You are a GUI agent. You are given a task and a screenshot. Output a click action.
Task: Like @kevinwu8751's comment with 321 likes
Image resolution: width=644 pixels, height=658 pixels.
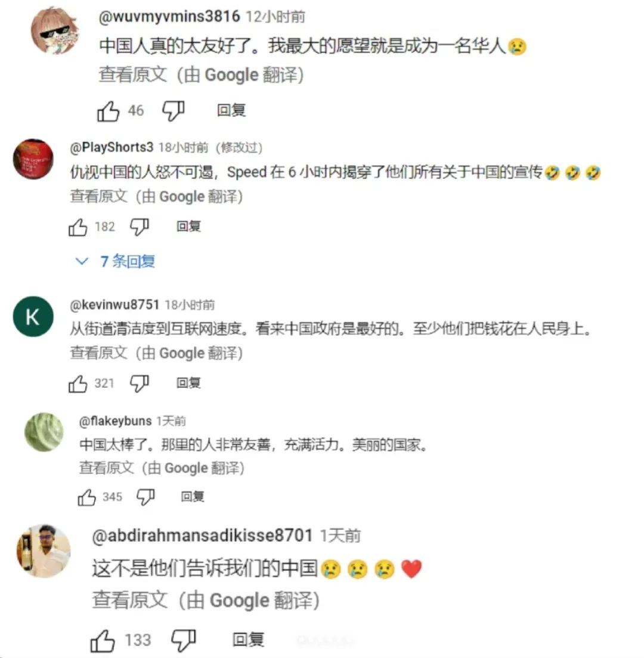pos(78,384)
